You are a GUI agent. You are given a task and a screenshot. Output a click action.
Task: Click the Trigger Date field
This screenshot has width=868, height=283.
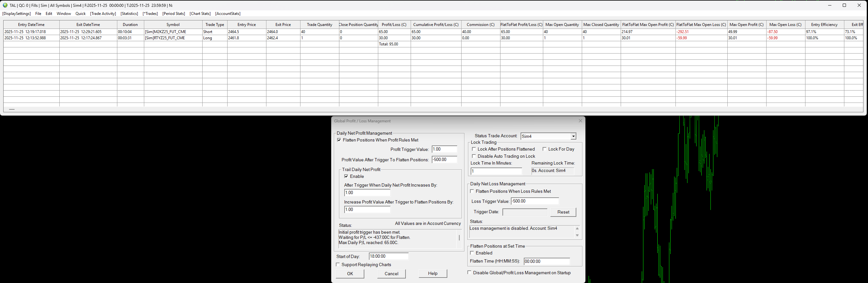coord(525,212)
